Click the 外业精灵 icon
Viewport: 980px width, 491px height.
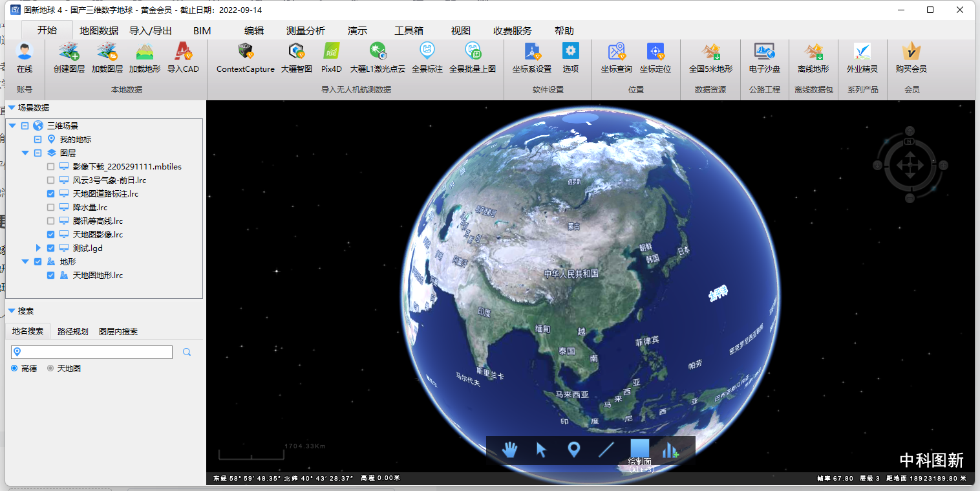(x=862, y=52)
